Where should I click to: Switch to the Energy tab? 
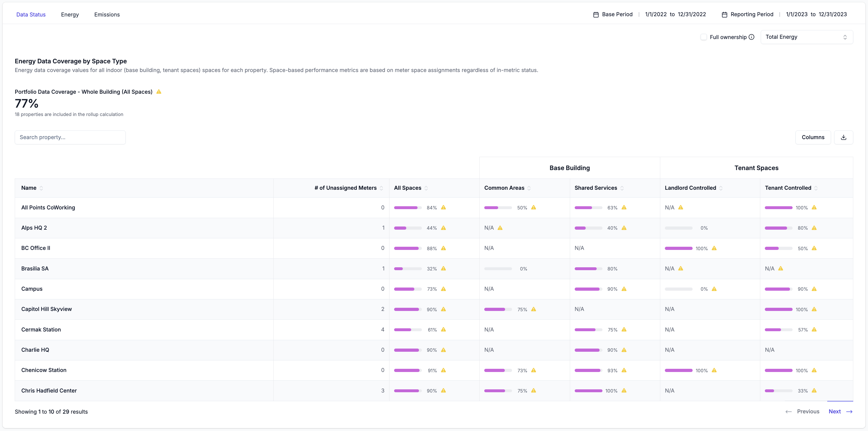70,14
